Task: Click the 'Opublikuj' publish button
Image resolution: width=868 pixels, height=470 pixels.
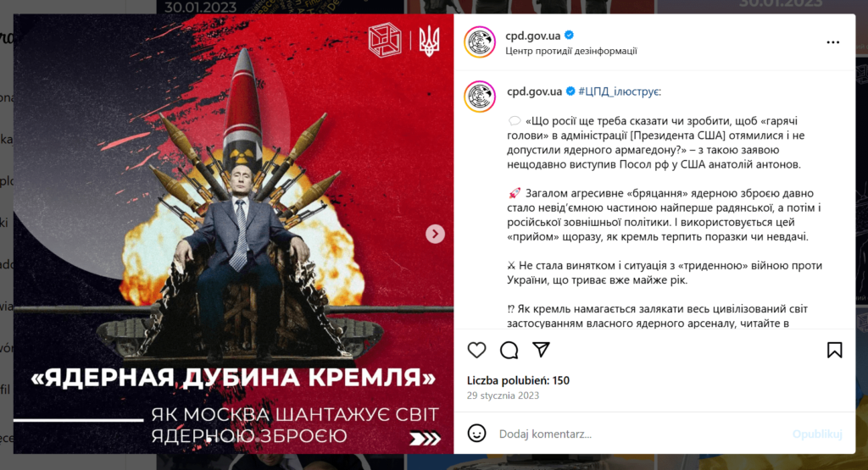Action: coord(817,434)
